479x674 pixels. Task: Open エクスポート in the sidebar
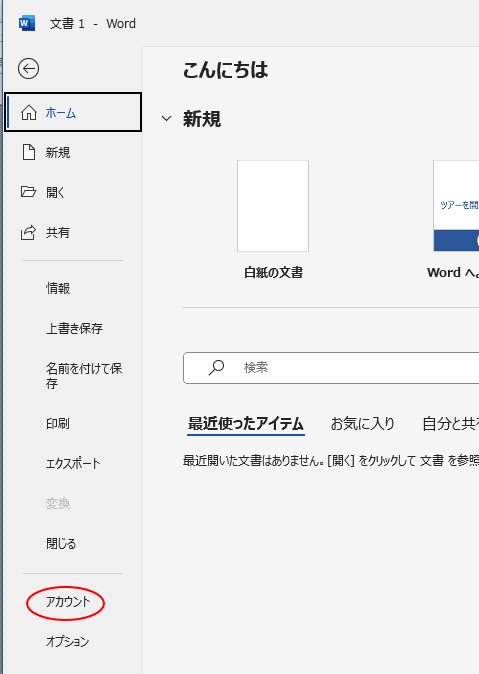[73, 463]
